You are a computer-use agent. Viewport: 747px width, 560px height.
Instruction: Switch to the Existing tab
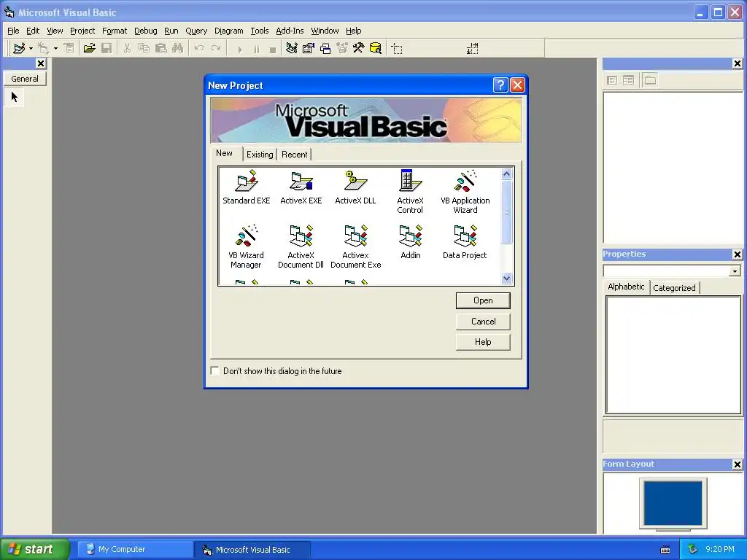260,155
